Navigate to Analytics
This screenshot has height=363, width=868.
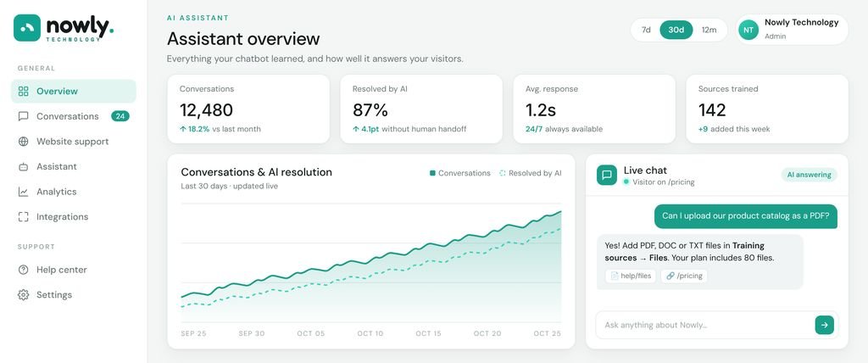(74, 192)
